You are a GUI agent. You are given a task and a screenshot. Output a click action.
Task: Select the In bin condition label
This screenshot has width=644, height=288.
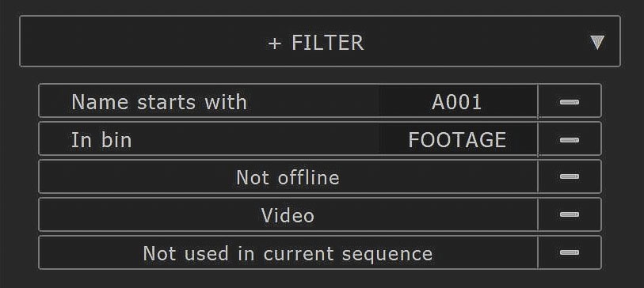[101, 140]
